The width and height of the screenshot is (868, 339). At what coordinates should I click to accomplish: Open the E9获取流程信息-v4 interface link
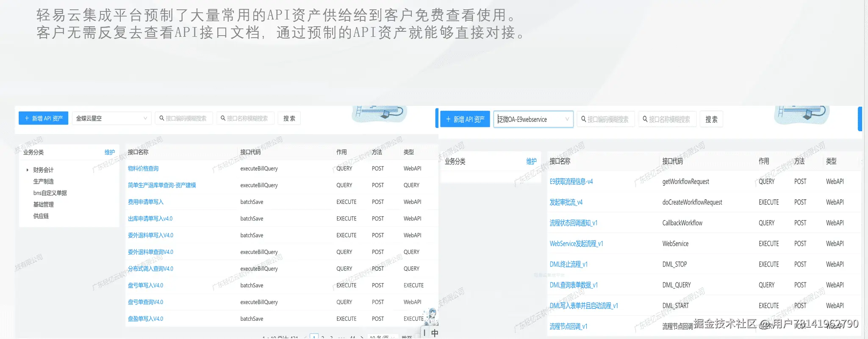[571, 182]
